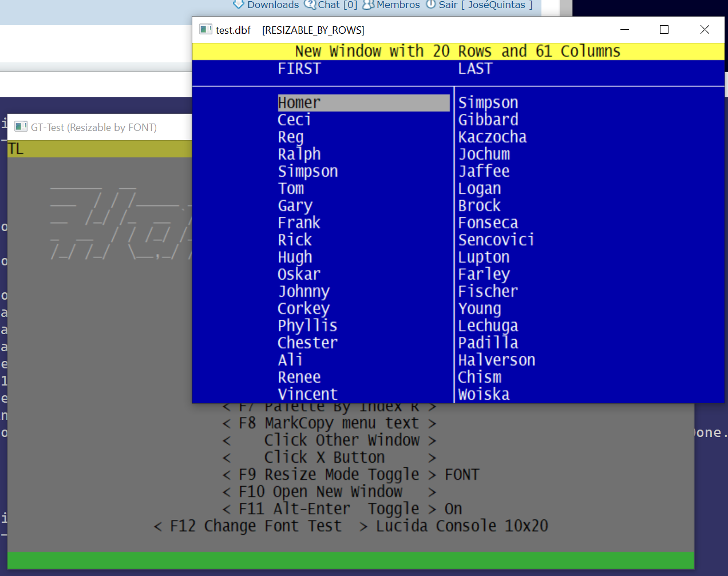Click the Click Other Window entry in GT-Test
The height and width of the screenshot is (576, 728).
[329, 440]
